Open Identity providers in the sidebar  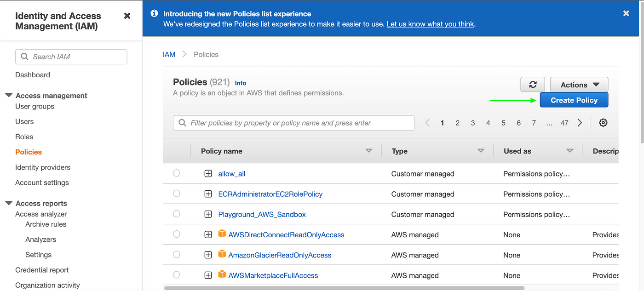pos(43,167)
